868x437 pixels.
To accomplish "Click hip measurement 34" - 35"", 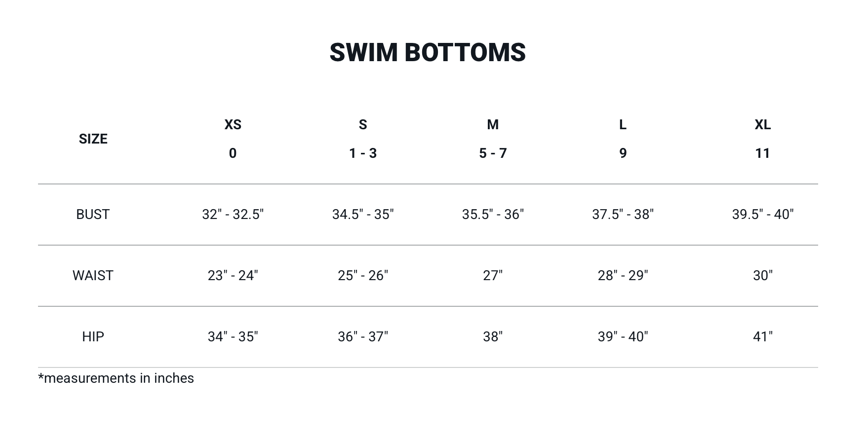I will click(233, 337).
